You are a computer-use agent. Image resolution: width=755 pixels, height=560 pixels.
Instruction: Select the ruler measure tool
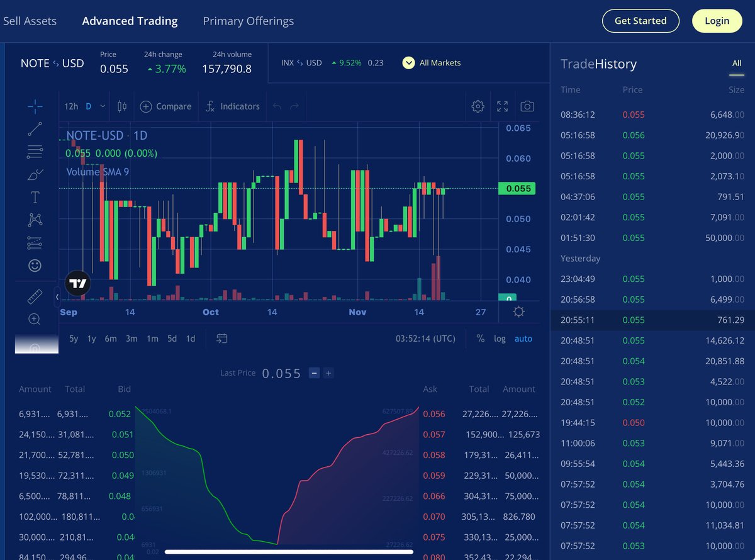[35, 296]
